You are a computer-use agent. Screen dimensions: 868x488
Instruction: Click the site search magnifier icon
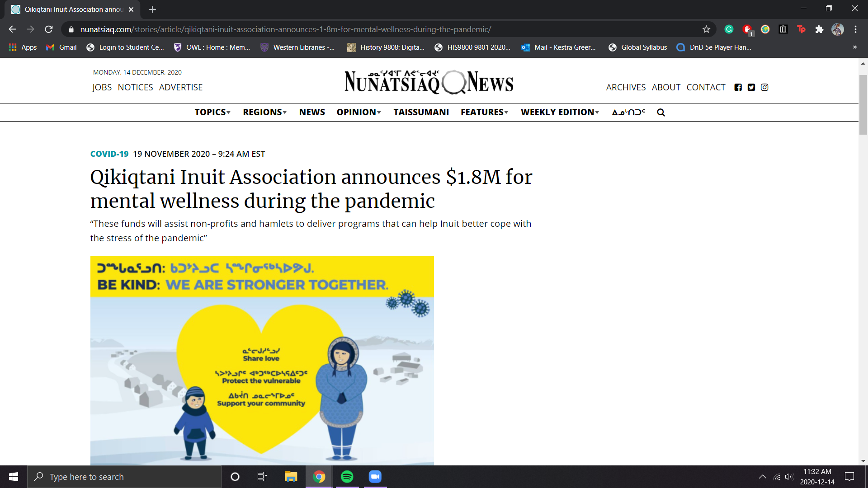pos(661,113)
